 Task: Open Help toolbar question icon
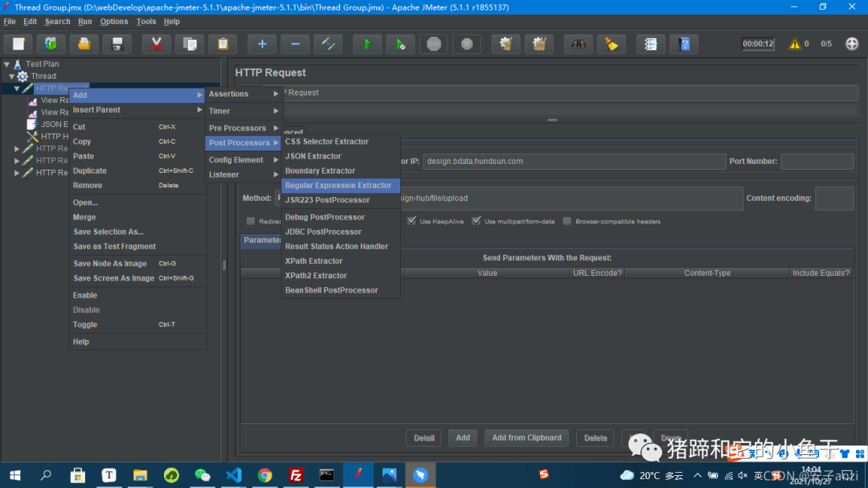pyautogui.click(x=684, y=43)
